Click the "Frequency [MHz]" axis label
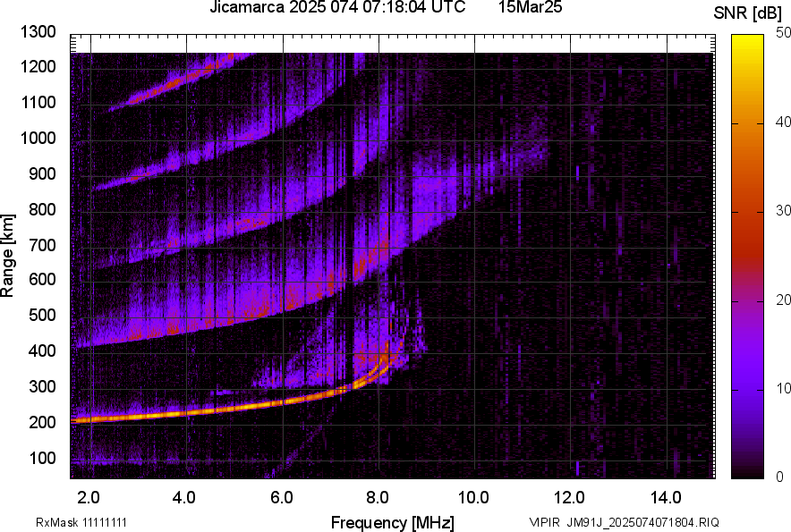791x532 pixels. (x=393, y=522)
